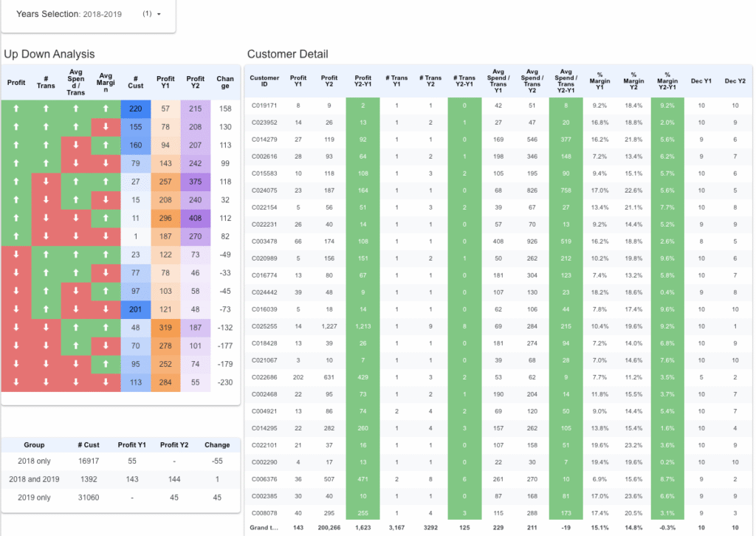The height and width of the screenshot is (536, 756).
Task: Click customer ID C019171
Action: coord(264,106)
